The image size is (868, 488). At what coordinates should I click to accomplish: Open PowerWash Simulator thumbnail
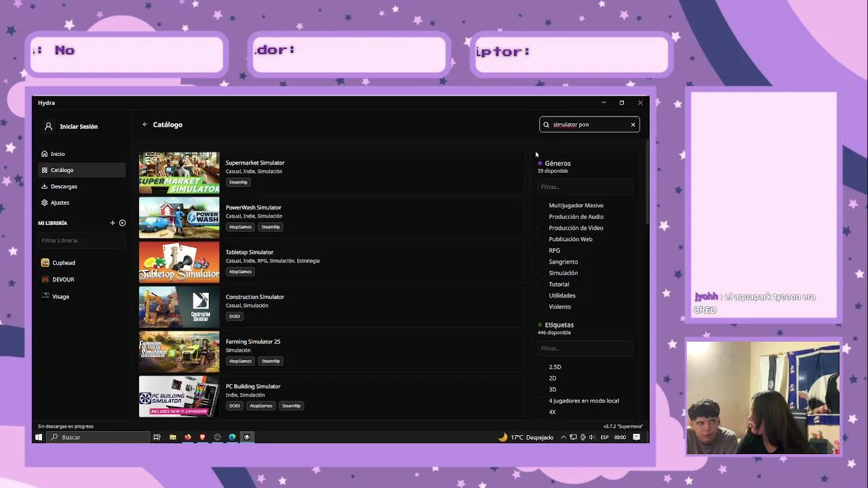point(179,218)
